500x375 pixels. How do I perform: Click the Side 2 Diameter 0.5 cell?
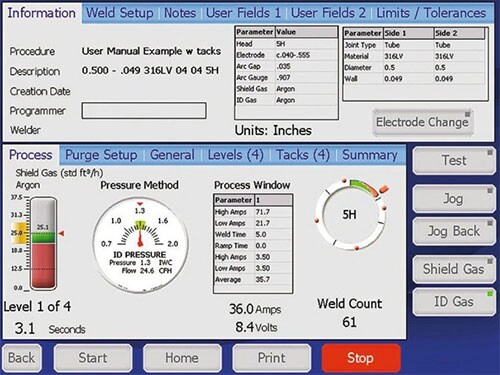pos(459,68)
